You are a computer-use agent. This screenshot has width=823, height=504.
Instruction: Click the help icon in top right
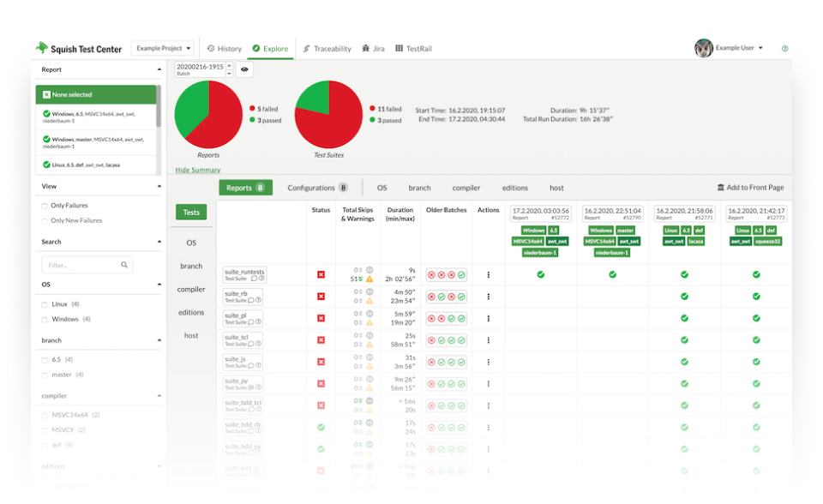click(x=784, y=49)
